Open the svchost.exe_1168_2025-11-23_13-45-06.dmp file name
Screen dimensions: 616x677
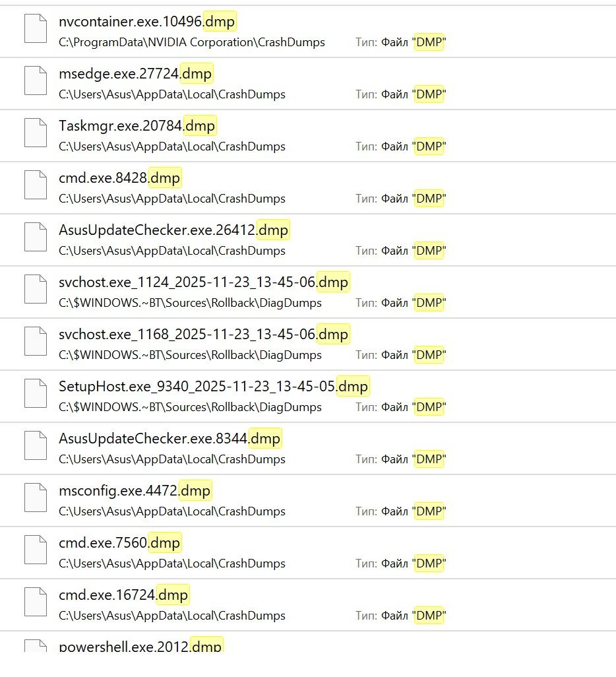click(x=203, y=335)
